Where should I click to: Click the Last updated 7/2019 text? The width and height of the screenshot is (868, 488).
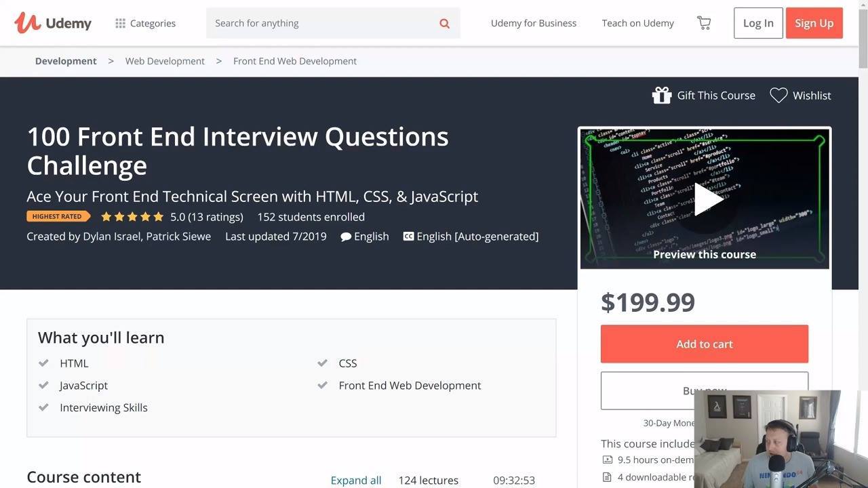(x=276, y=237)
